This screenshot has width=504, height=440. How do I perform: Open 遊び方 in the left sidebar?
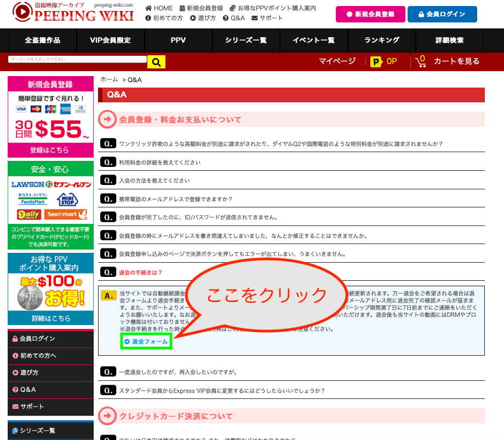(x=29, y=373)
